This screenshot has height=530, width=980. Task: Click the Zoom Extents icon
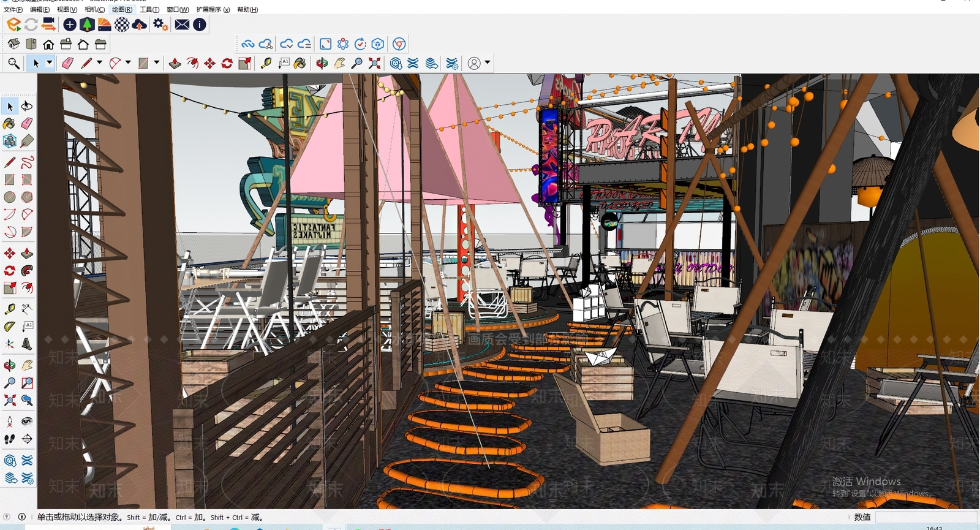pos(374,62)
